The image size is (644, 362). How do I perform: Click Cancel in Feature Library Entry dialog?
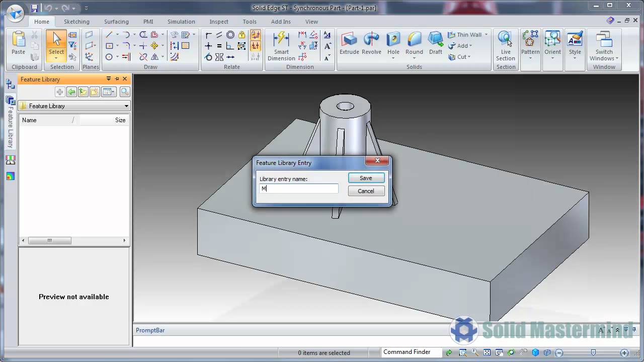366,191
